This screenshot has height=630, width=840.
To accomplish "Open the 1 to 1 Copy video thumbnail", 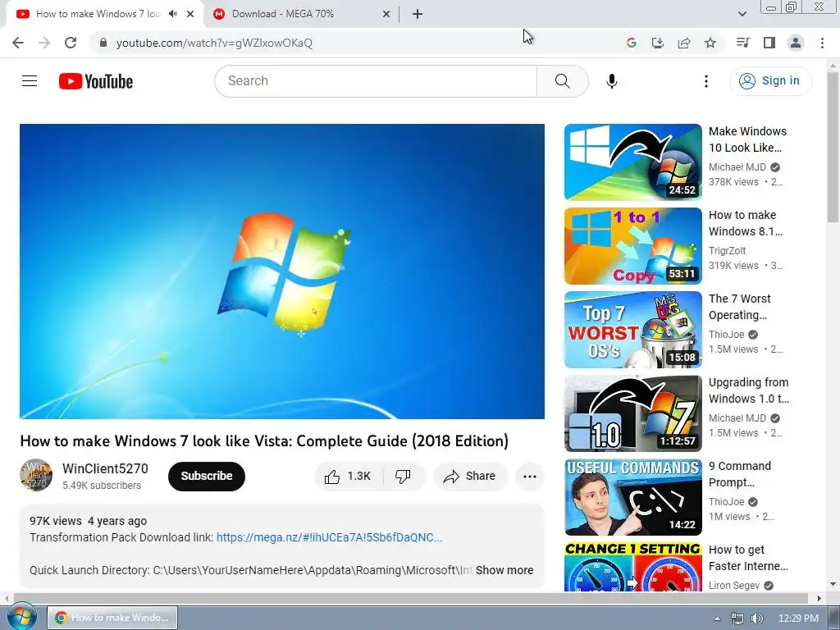I will click(x=632, y=246).
